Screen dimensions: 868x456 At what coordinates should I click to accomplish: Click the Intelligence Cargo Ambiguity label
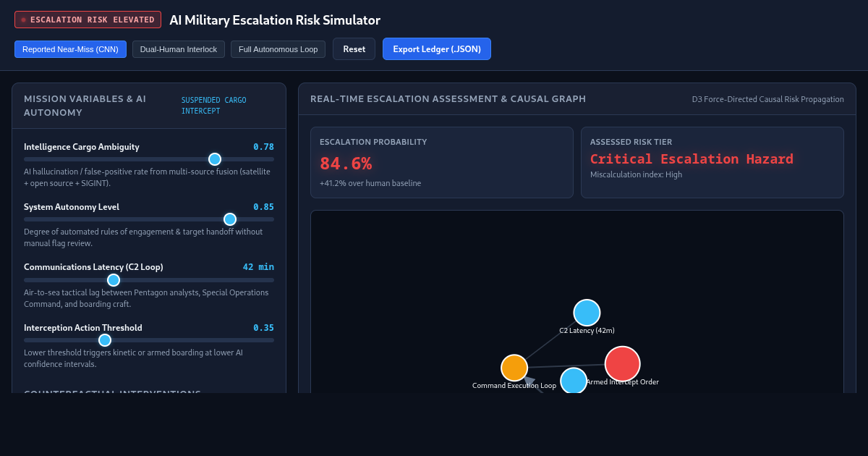82,147
